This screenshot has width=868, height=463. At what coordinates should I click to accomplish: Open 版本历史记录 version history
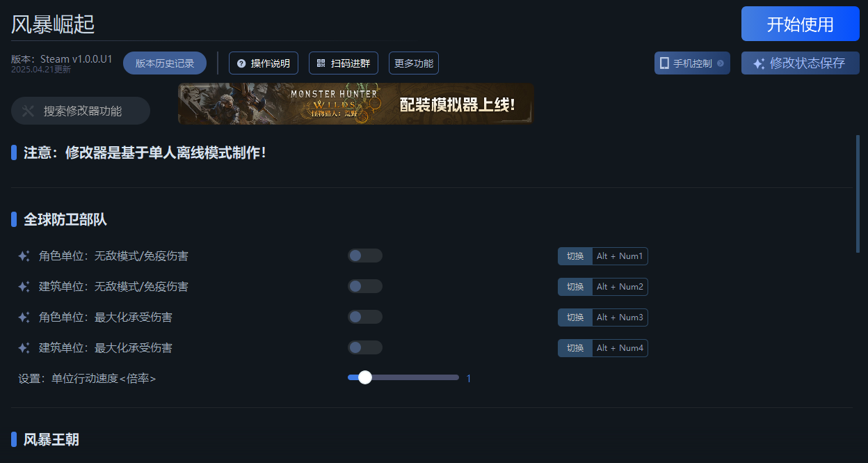pos(165,63)
